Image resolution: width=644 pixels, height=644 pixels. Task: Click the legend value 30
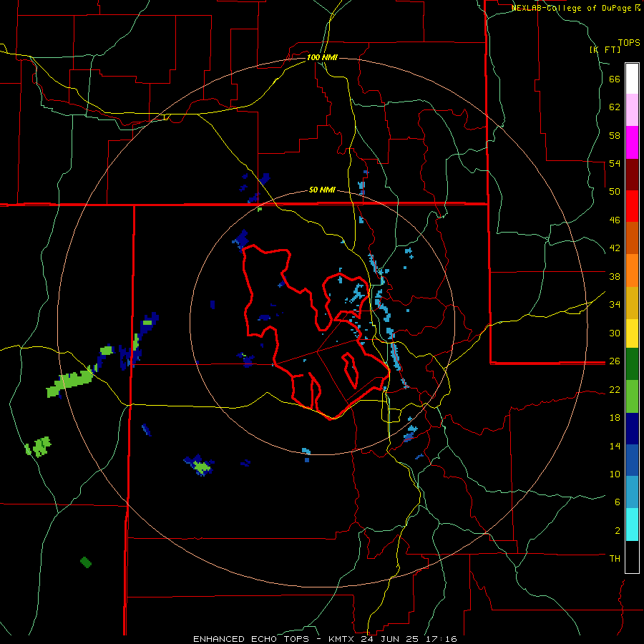tap(615, 333)
